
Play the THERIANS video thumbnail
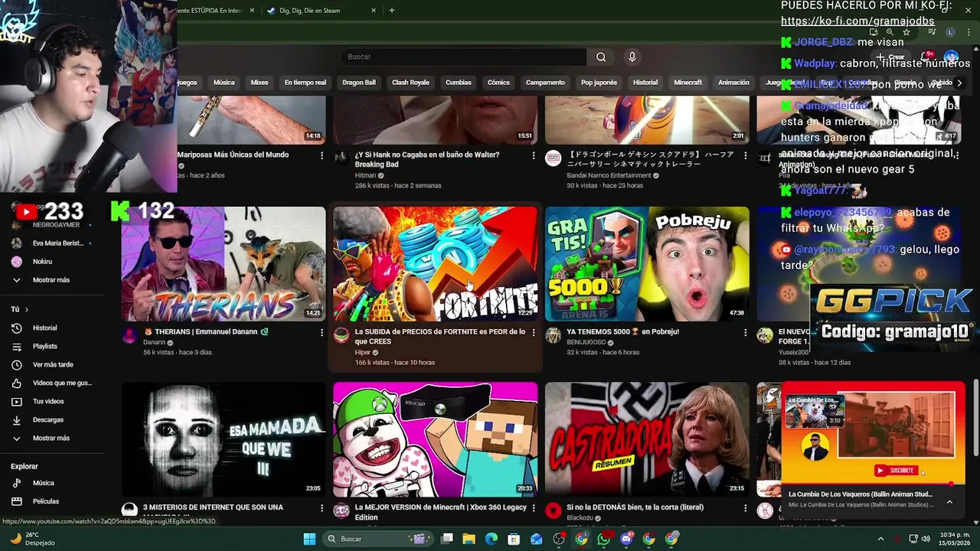pos(224,264)
